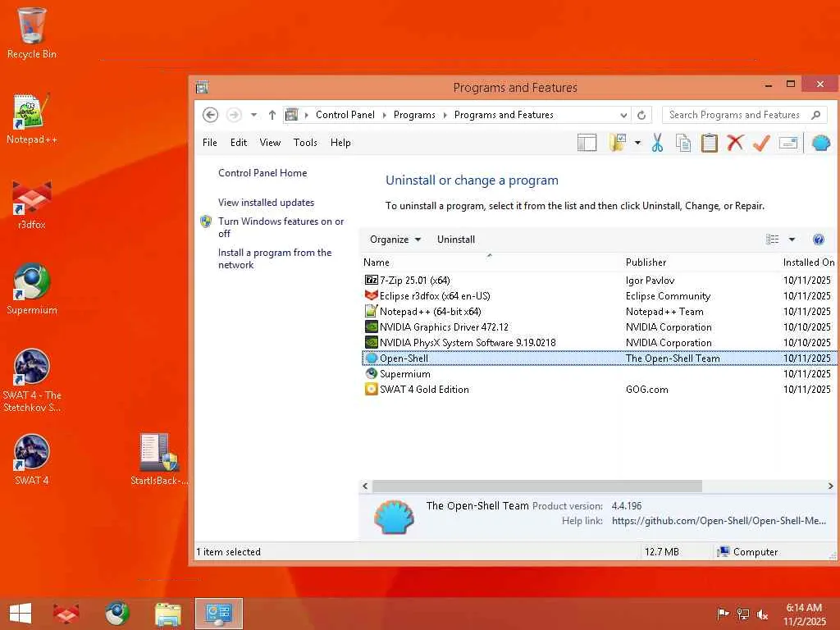The image size is (840, 630).
Task: Click Control Panel in the breadcrumb path
Action: 345,115
